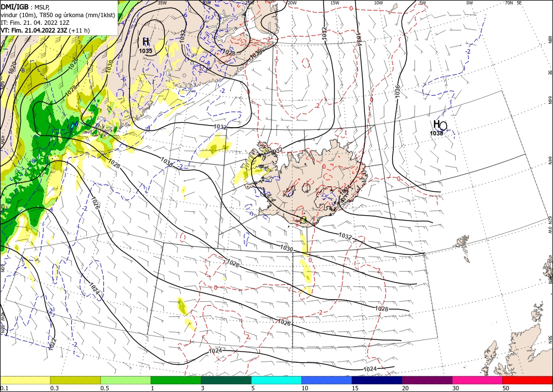Click the '50' legend value
The image size is (553, 392).
click(506, 388)
